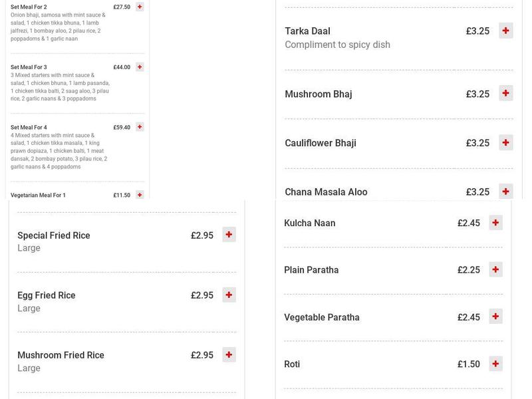The width and height of the screenshot is (532, 399).
Task: Add Vegetarian Meal For 1 to basket
Action: point(139,196)
